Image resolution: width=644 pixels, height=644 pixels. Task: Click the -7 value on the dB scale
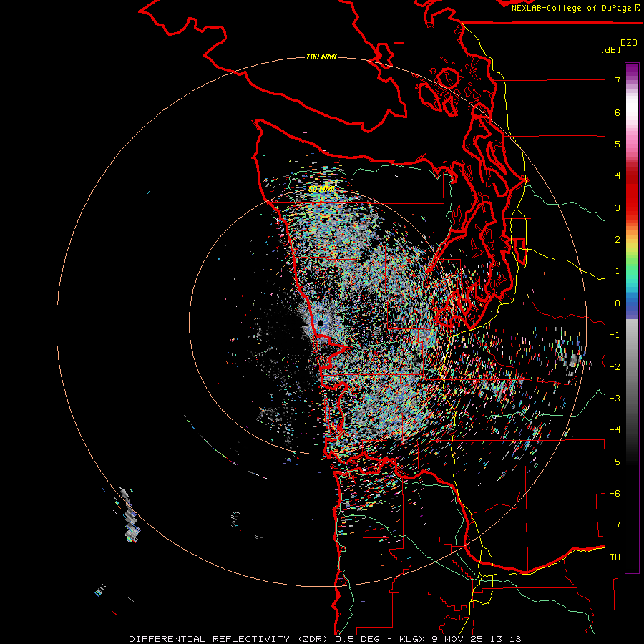coord(615,525)
